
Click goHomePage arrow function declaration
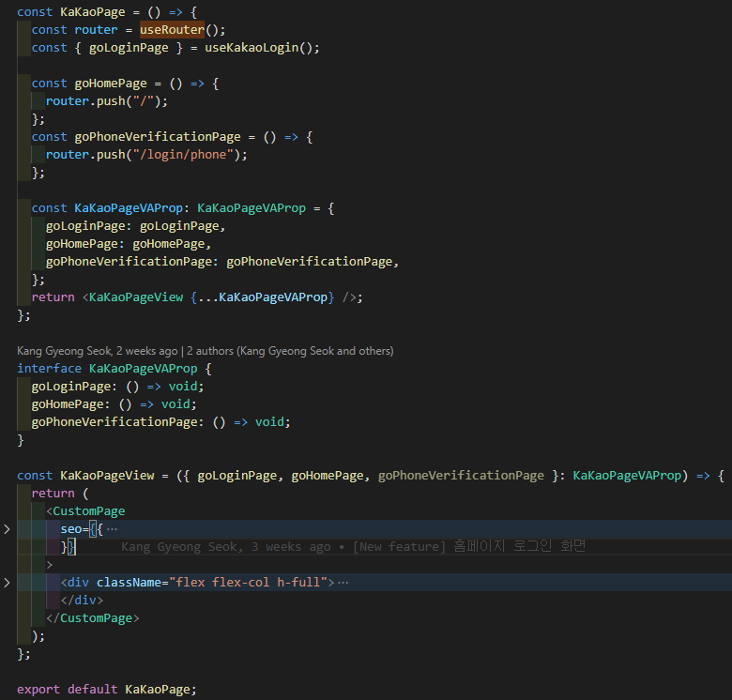125,84
